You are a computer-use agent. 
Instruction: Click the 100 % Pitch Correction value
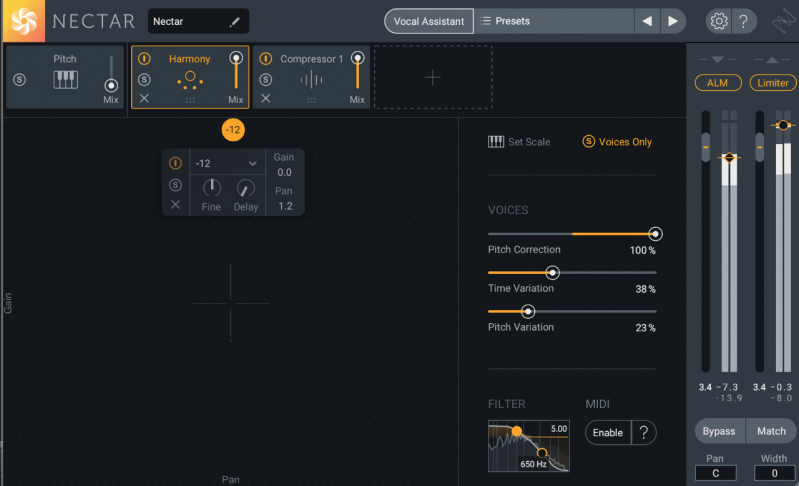coord(643,250)
